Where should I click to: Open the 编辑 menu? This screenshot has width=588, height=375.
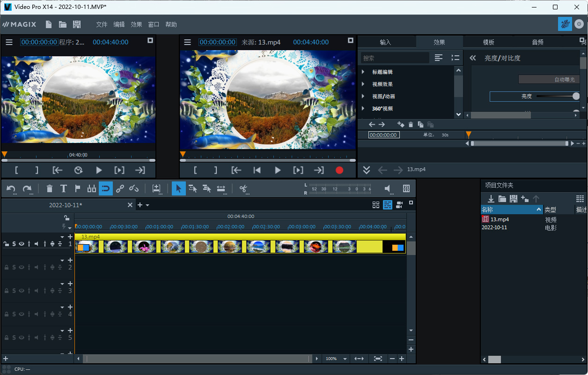(119, 24)
